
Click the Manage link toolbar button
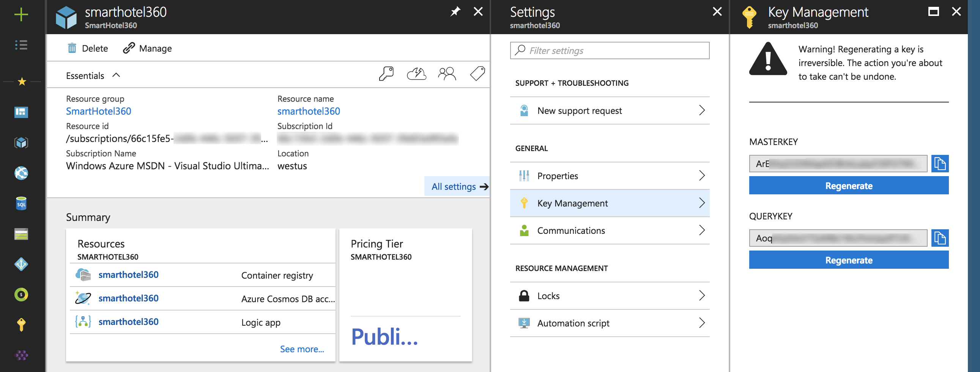(148, 48)
